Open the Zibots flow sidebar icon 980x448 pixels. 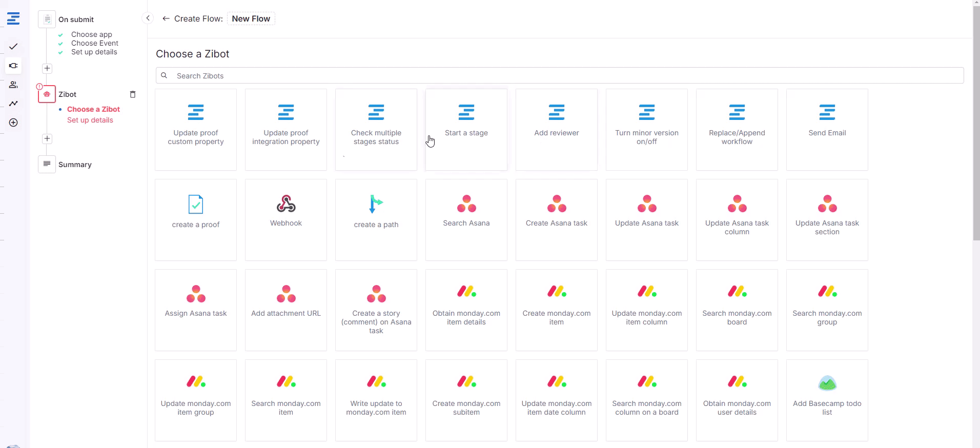pos(13,66)
